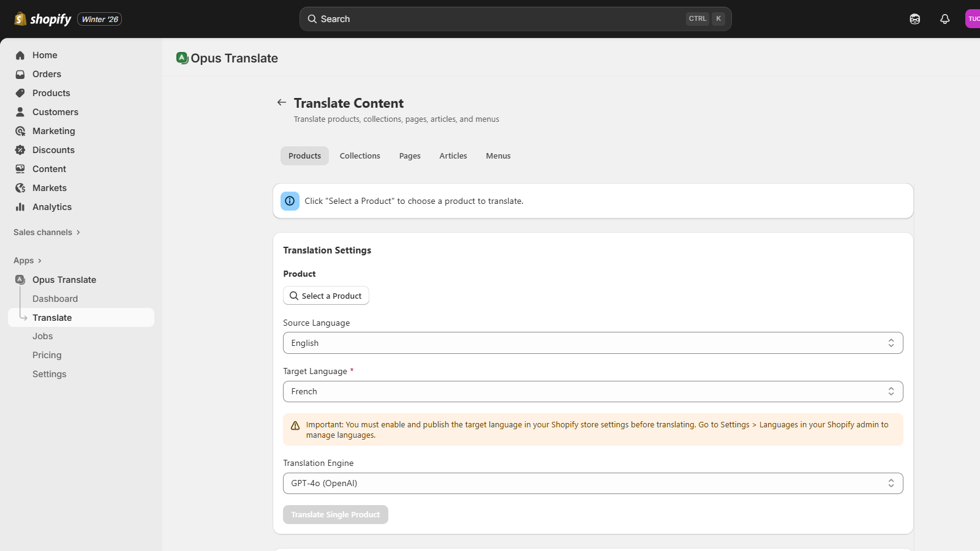Click the TUC store avatar badge
The image size is (980, 551).
point(973,18)
